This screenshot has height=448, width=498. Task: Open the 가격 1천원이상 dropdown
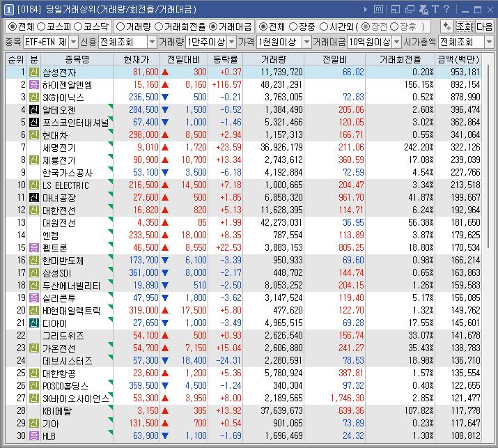(306, 42)
